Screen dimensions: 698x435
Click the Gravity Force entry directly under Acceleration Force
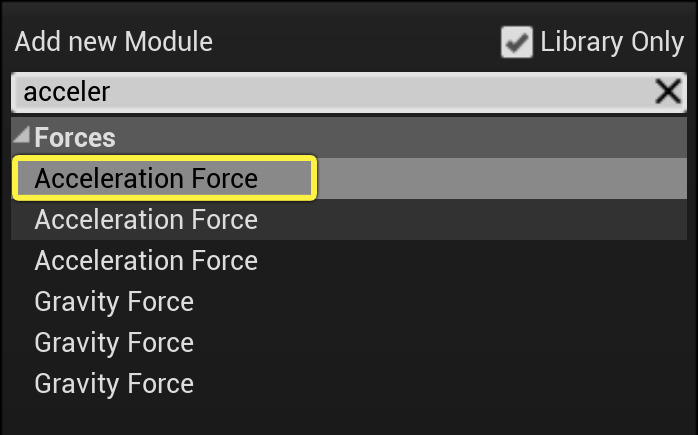114,302
